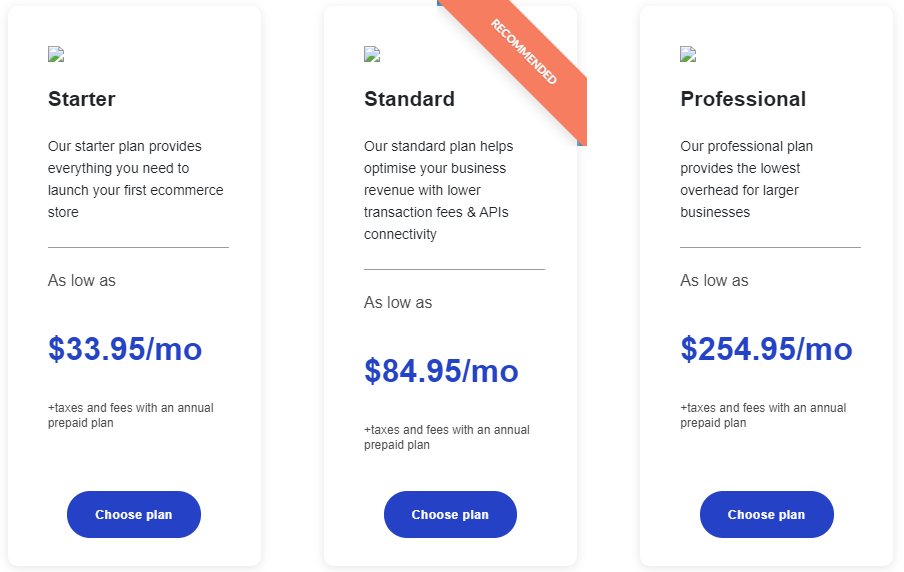The height and width of the screenshot is (572, 904).
Task: Select the Professional plan heading
Action: pyautogui.click(x=743, y=99)
